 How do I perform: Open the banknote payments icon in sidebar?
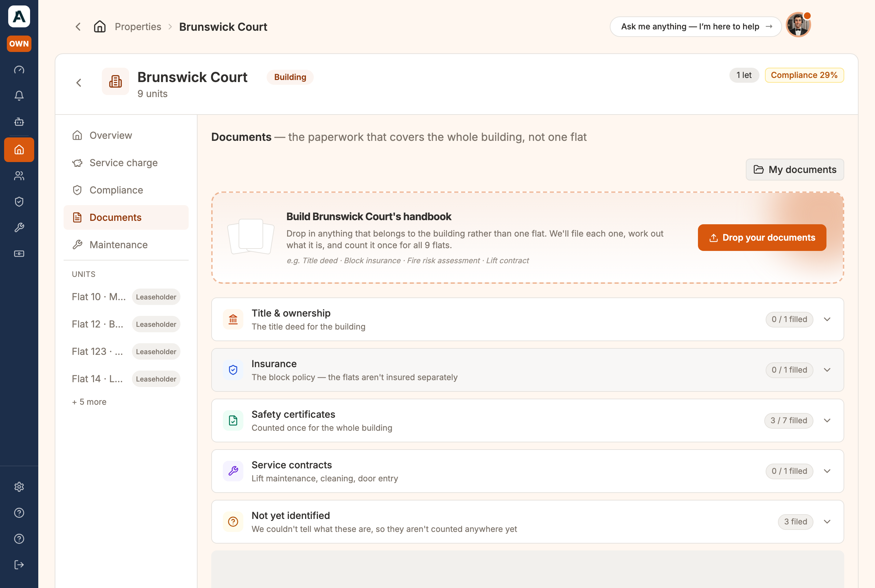point(19,254)
